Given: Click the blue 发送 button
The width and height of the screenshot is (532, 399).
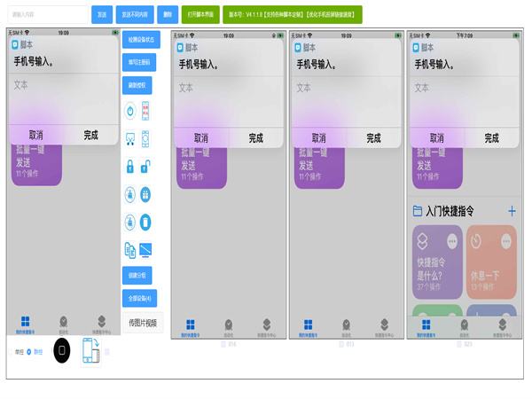Looking at the screenshot, I should (102, 15).
